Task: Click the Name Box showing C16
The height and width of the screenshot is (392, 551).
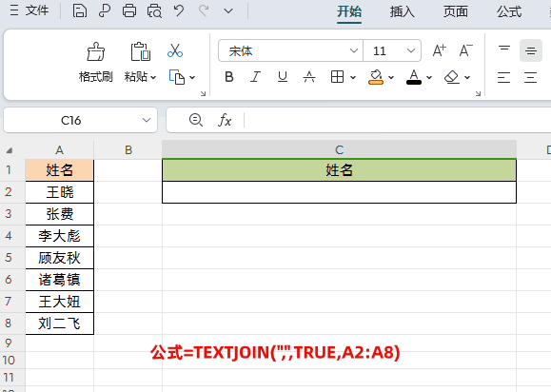Action: point(71,121)
